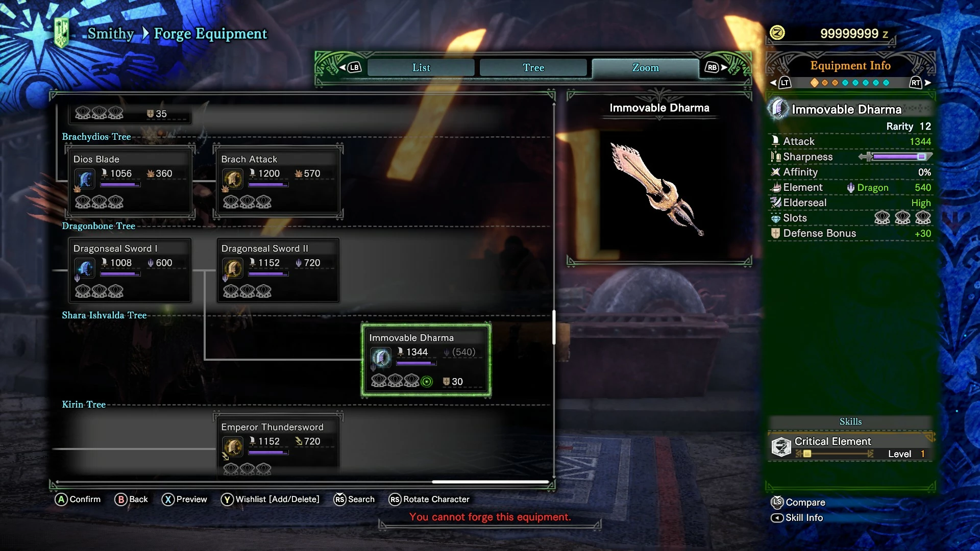The height and width of the screenshot is (551, 980).
Task: Click the Immovable Dharma greatsword icon in Equipment Info
Action: 778,109
